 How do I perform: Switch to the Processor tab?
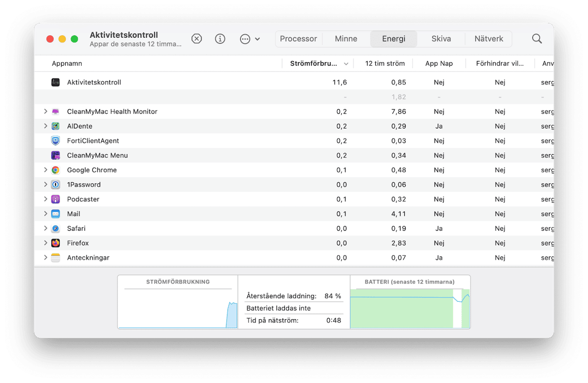tap(298, 39)
